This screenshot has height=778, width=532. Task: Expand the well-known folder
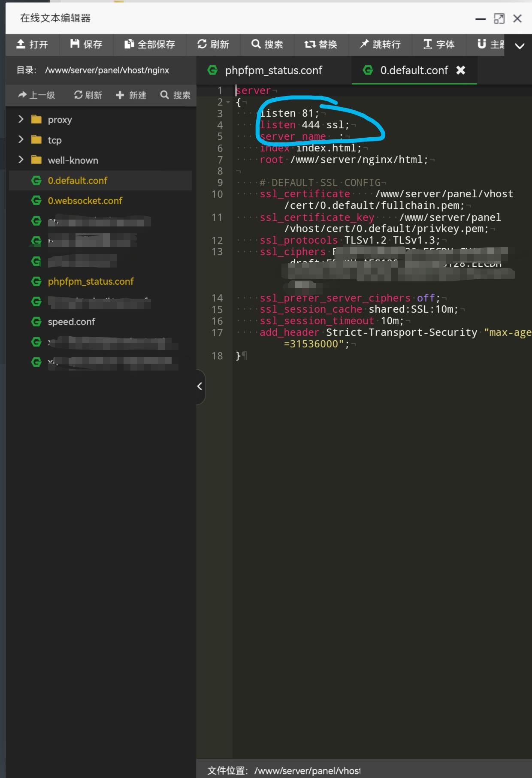click(21, 160)
